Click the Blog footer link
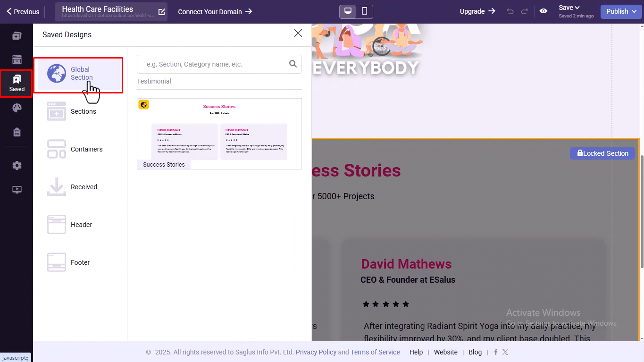Viewport: 644px width, 362px height. [x=475, y=352]
